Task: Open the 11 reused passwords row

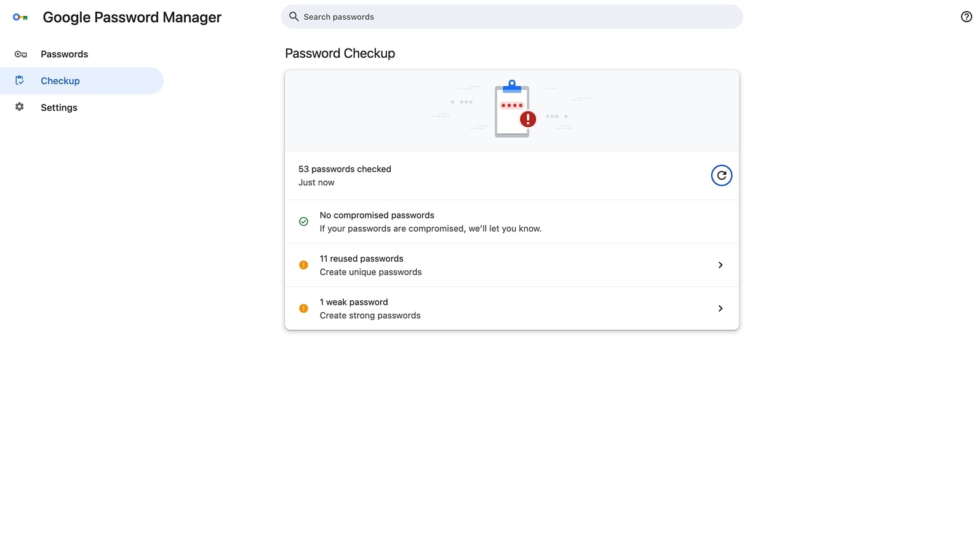Action: pos(512,265)
